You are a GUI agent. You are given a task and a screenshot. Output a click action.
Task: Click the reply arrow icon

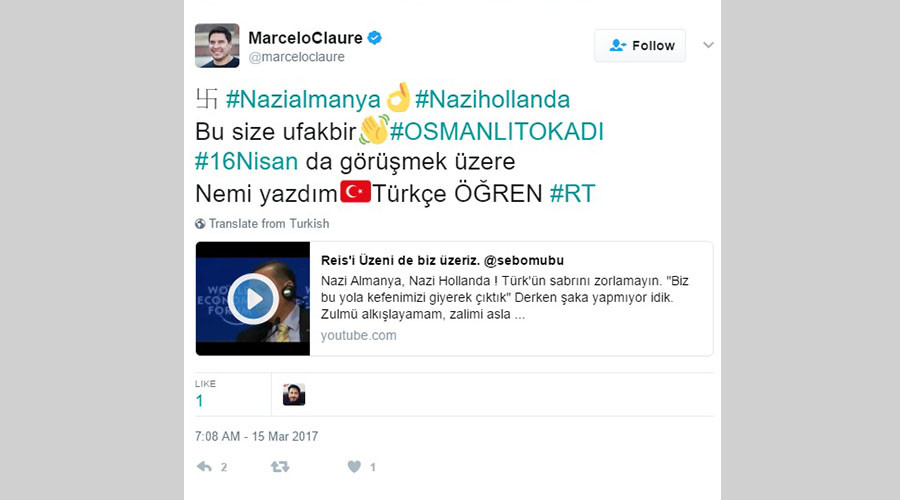point(204,467)
